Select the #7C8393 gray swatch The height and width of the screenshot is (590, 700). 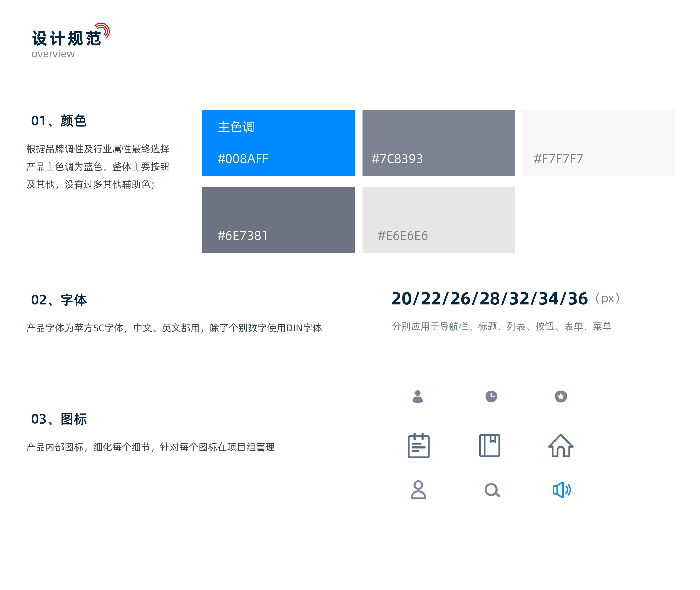(439, 143)
